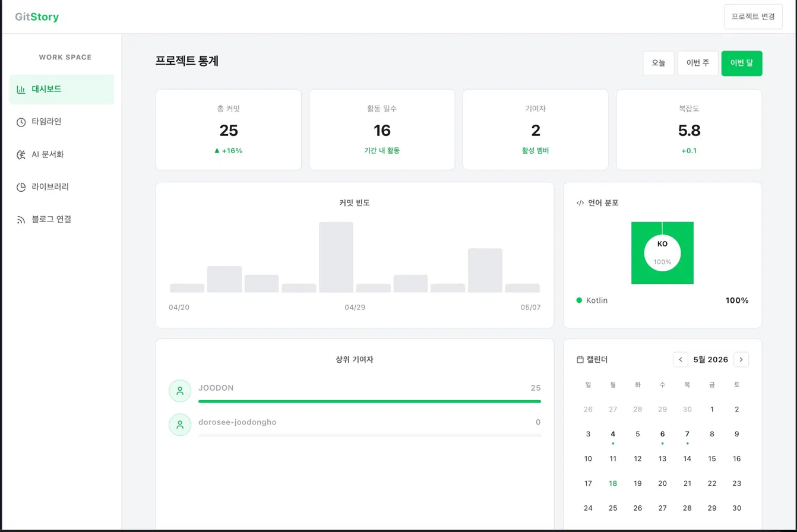This screenshot has width=797, height=532.
Task: Click the 프로젝트 변경 button
Action: tap(753, 17)
